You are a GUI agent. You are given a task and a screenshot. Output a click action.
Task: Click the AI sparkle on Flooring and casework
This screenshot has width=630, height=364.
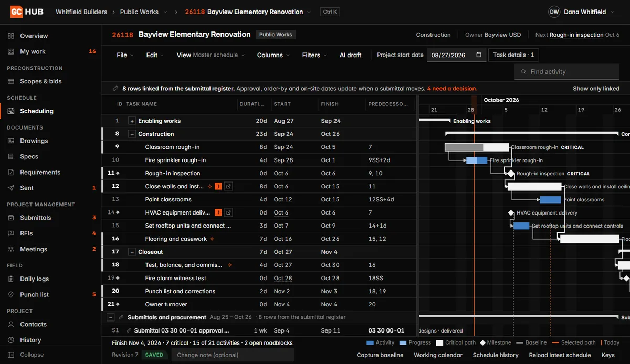tap(212, 239)
